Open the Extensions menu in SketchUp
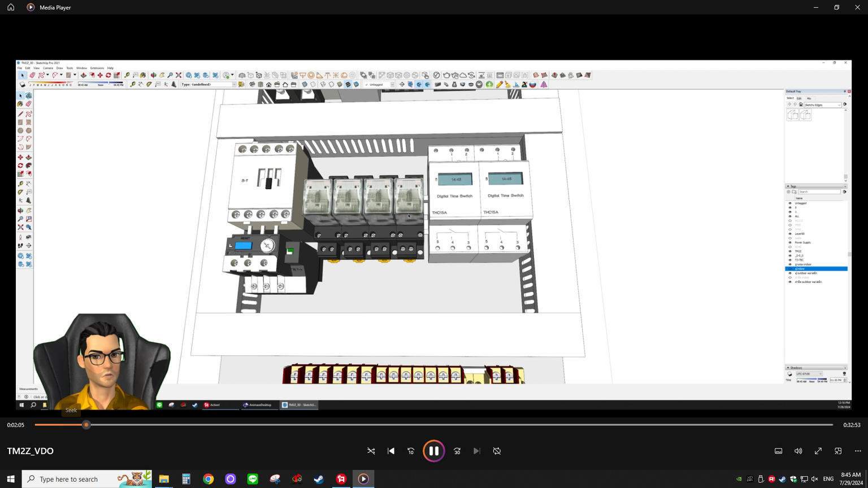Screen dimensions: 868x488 (x=97, y=68)
